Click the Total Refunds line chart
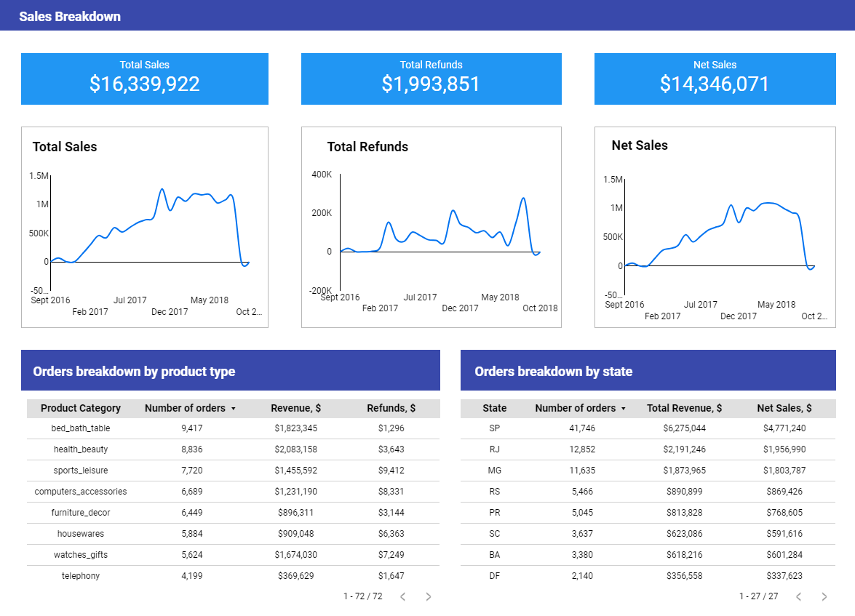The width and height of the screenshot is (855, 616). tap(431, 225)
